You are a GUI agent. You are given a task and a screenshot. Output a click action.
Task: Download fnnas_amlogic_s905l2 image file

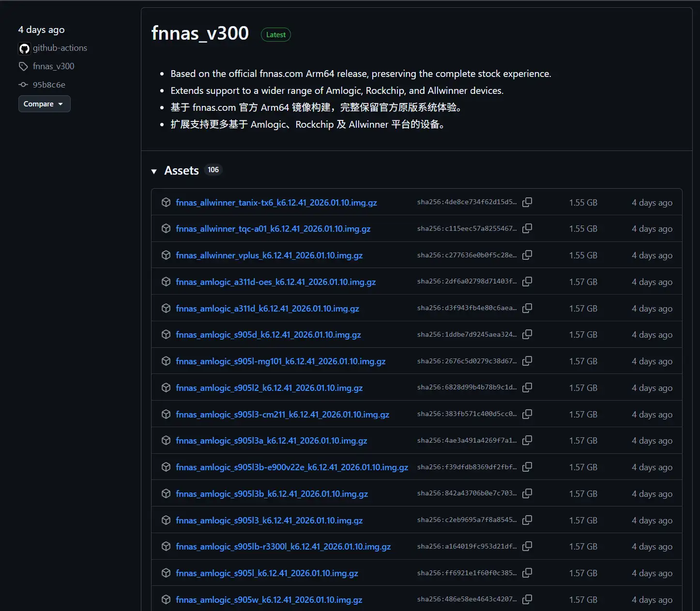pyautogui.click(x=269, y=387)
